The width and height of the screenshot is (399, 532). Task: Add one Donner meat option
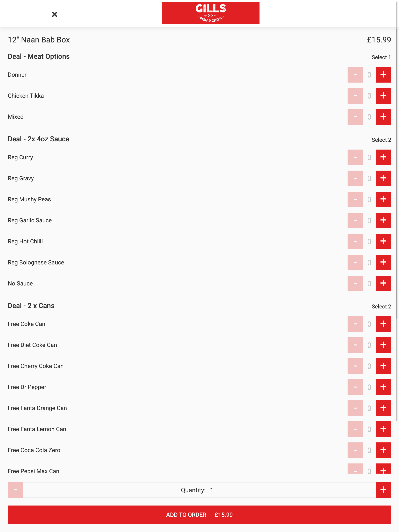click(383, 75)
